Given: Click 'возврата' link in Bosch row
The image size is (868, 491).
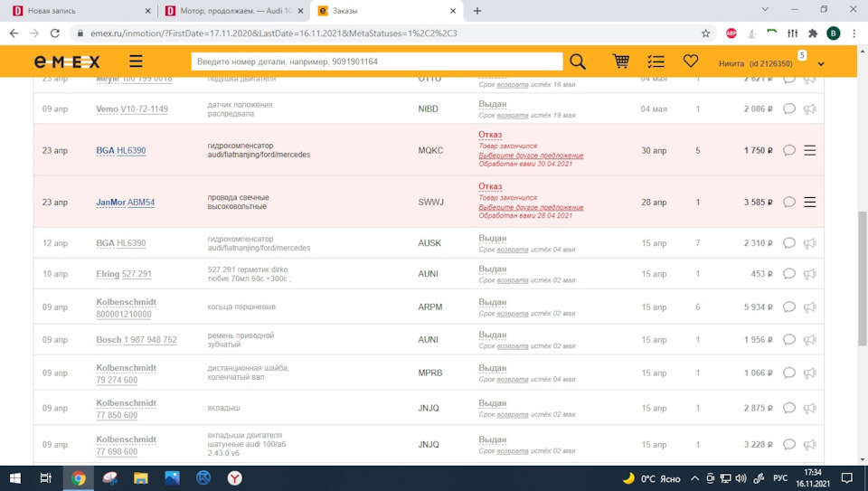Looking at the screenshot, I should [x=512, y=346].
